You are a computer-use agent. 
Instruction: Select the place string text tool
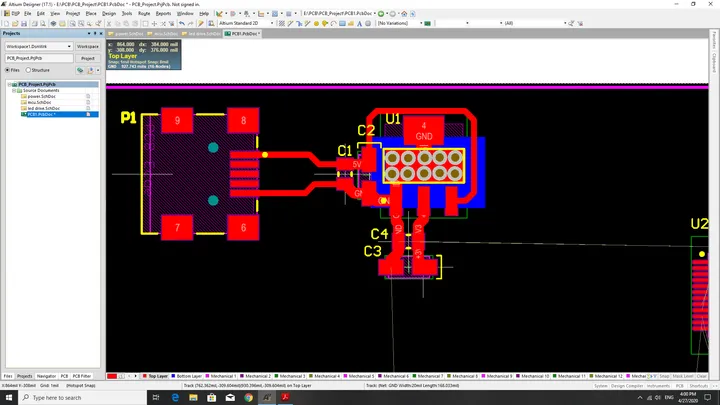tap(360, 23)
